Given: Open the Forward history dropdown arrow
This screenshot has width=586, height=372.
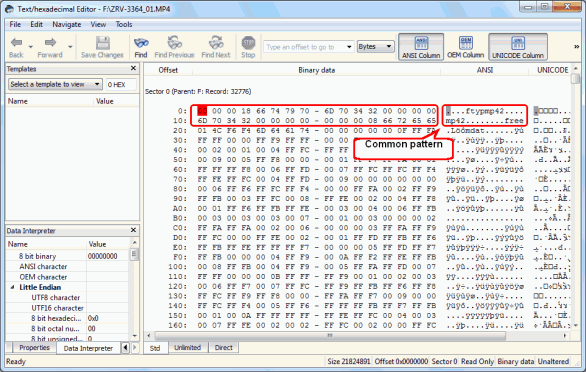Looking at the screenshot, I should coord(70,47).
